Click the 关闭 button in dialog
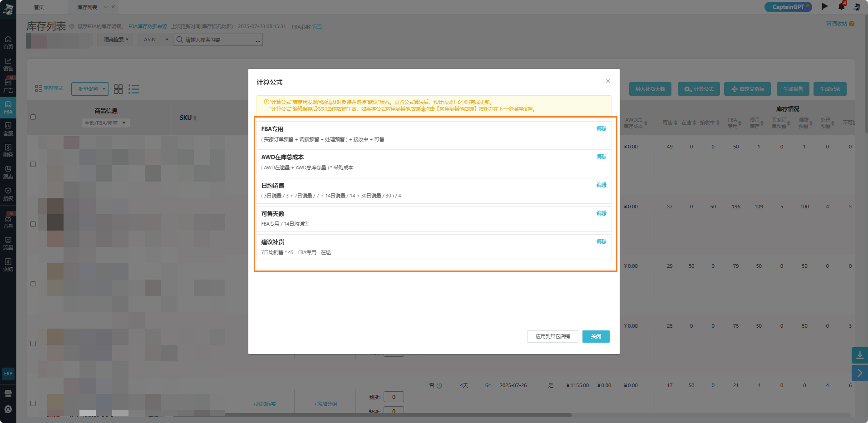The height and width of the screenshot is (423, 868). (x=596, y=336)
